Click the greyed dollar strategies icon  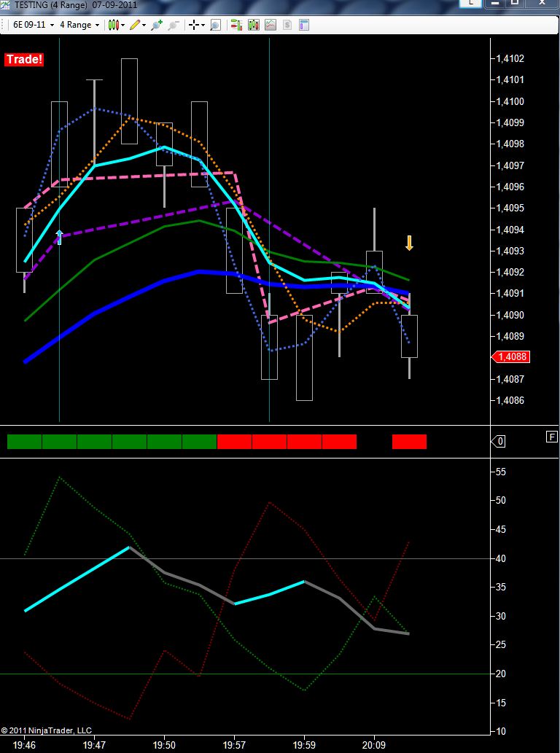point(287,25)
